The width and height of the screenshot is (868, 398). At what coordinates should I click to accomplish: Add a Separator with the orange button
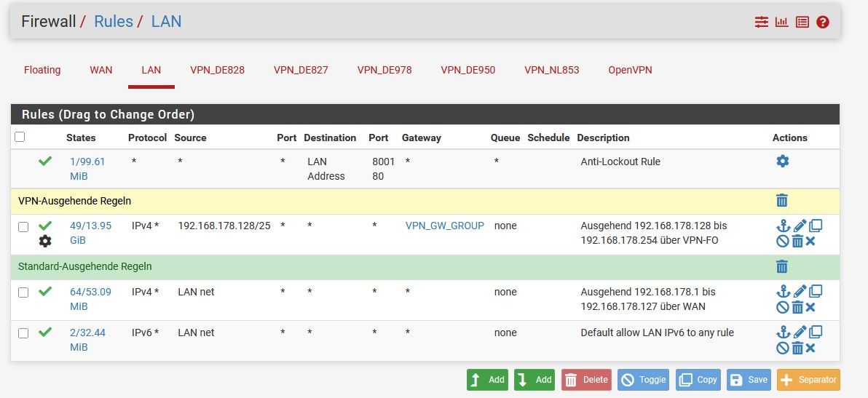(x=809, y=380)
